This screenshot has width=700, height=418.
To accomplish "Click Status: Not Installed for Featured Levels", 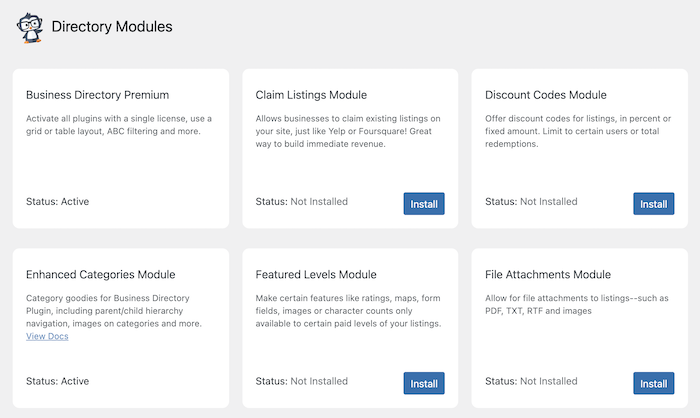I will click(301, 381).
